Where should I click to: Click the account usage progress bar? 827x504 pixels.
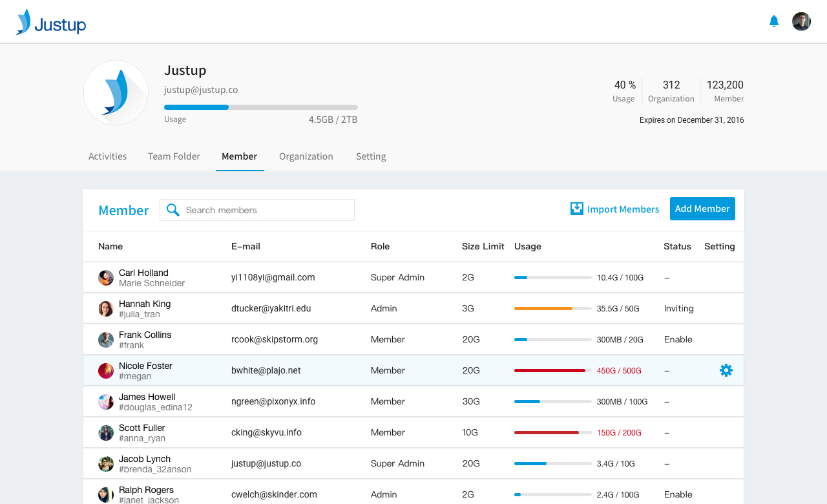pos(260,107)
